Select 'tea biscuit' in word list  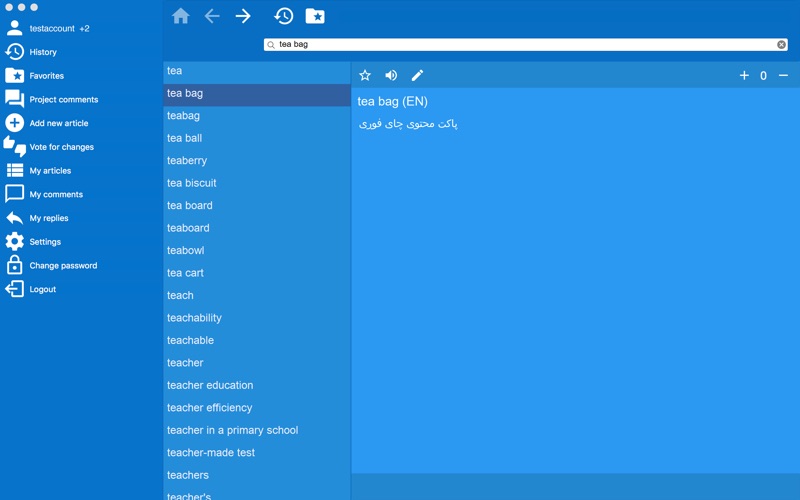click(x=257, y=183)
